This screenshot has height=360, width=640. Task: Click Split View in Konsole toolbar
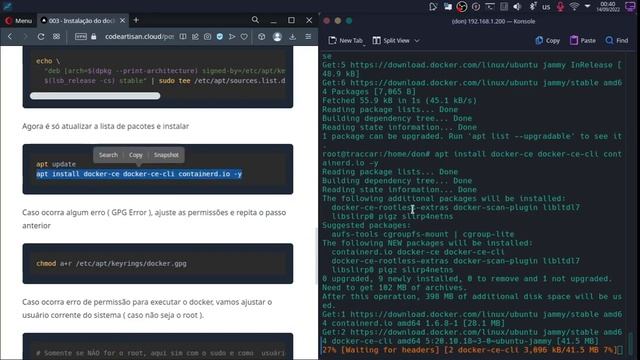point(391,40)
